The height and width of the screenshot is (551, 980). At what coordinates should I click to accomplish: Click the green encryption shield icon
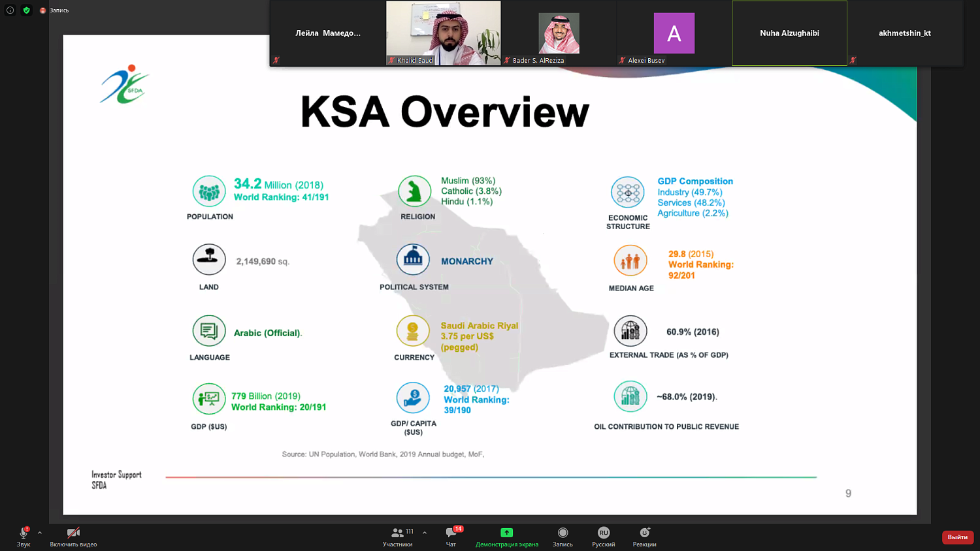coord(27,10)
